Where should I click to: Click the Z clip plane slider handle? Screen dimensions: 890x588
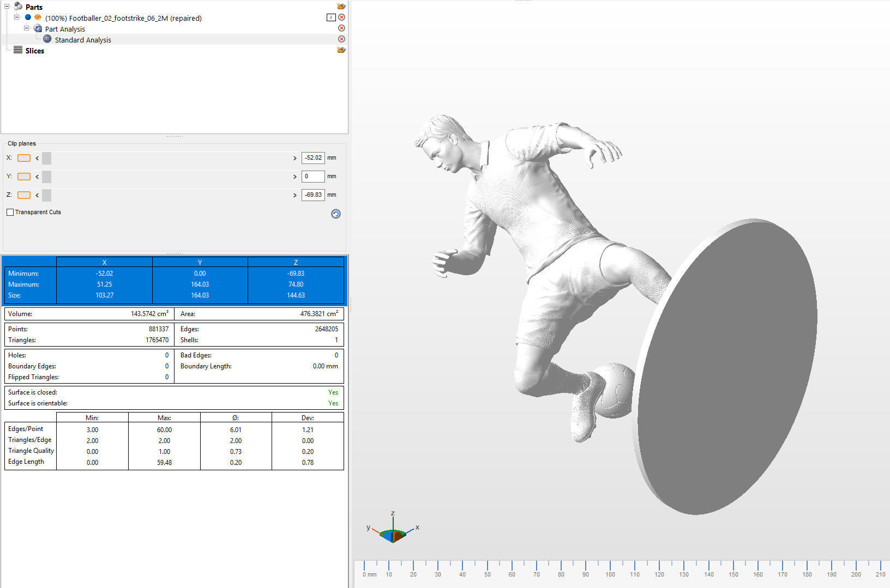tap(47, 195)
